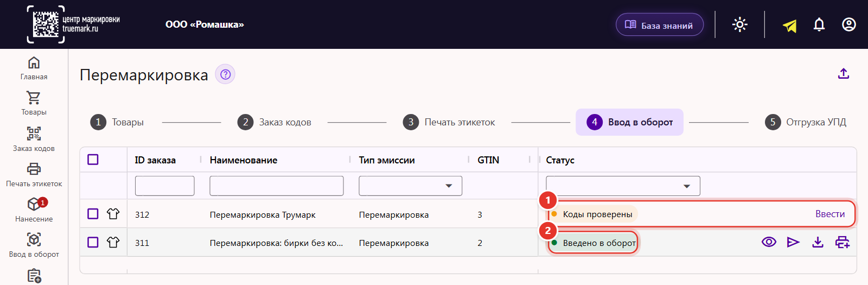Open the База знаний button
This screenshot has height=285, width=868.
pyautogui.click(x=660, y=25)
